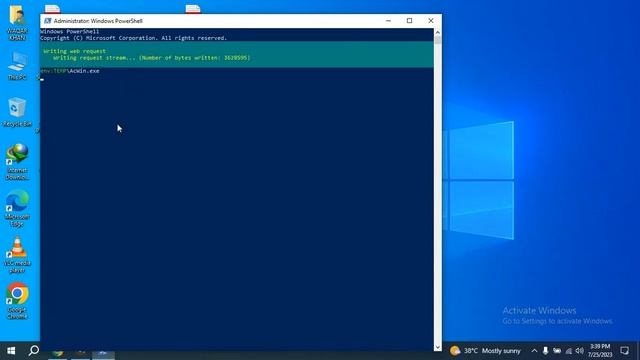Close the PowerShell window
Screen dimensions: 640x360
pos(431,21)
